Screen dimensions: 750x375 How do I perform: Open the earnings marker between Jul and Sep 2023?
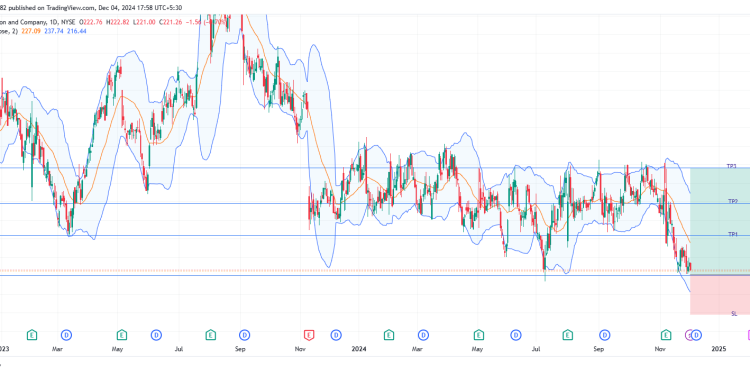[210, 334]
